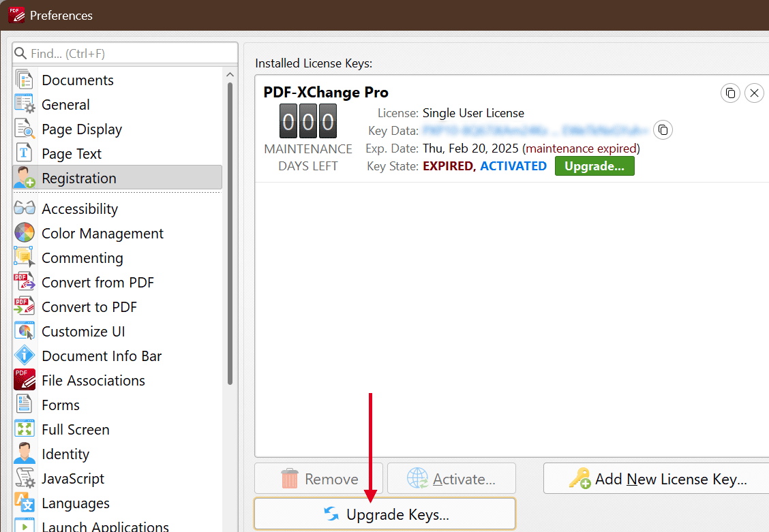The height and width of the screenshot is (532, 769).
Task: Click the Convert from PDF icon
Action: (x=24, y=282)
